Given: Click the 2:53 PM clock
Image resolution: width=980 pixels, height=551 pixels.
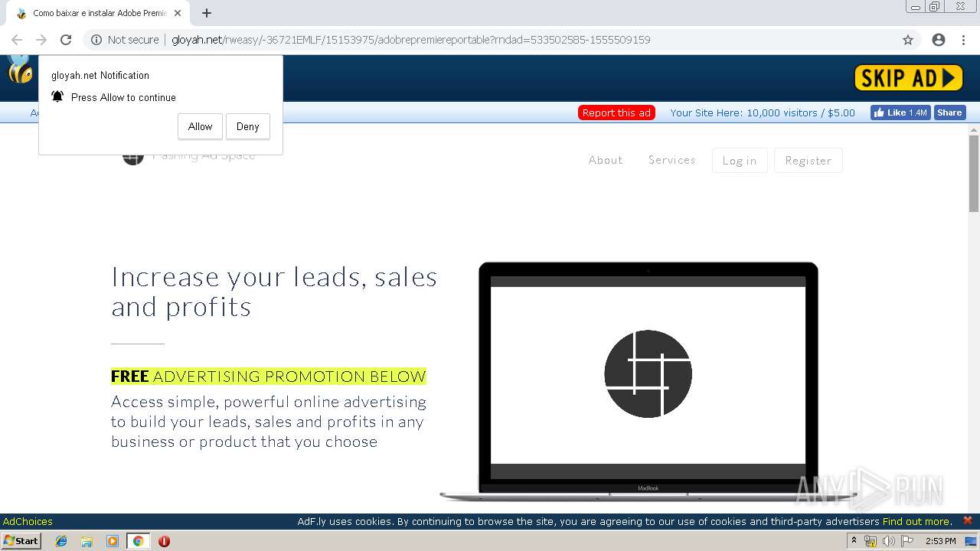Looking at the screenshot, I should [x=940, y=541].
